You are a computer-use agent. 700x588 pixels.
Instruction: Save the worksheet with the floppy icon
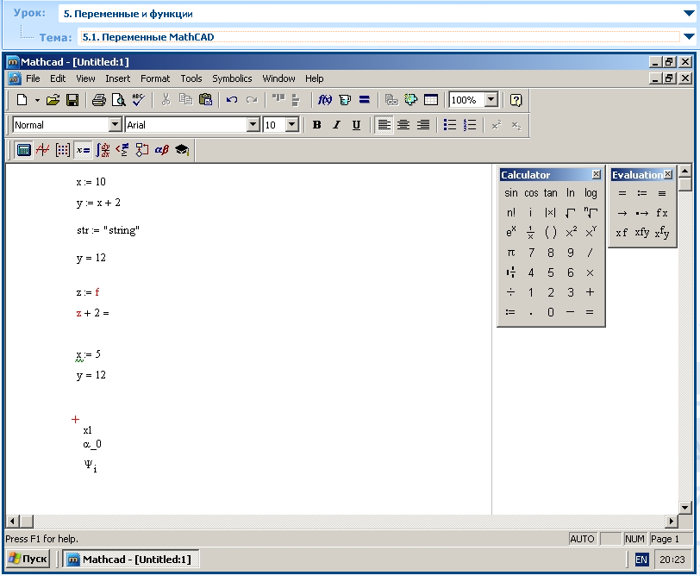point(72,100)
